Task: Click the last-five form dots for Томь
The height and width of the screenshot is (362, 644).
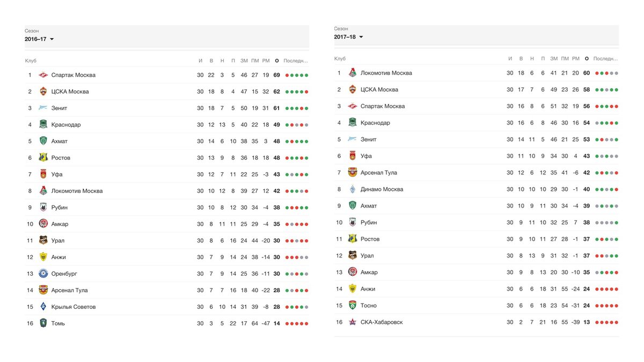Action: pos(297,323)
